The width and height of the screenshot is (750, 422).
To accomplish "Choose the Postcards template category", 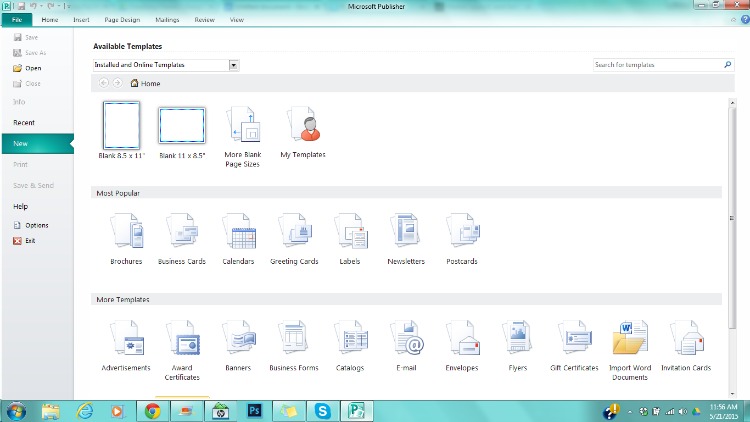I will coord(462,239).
